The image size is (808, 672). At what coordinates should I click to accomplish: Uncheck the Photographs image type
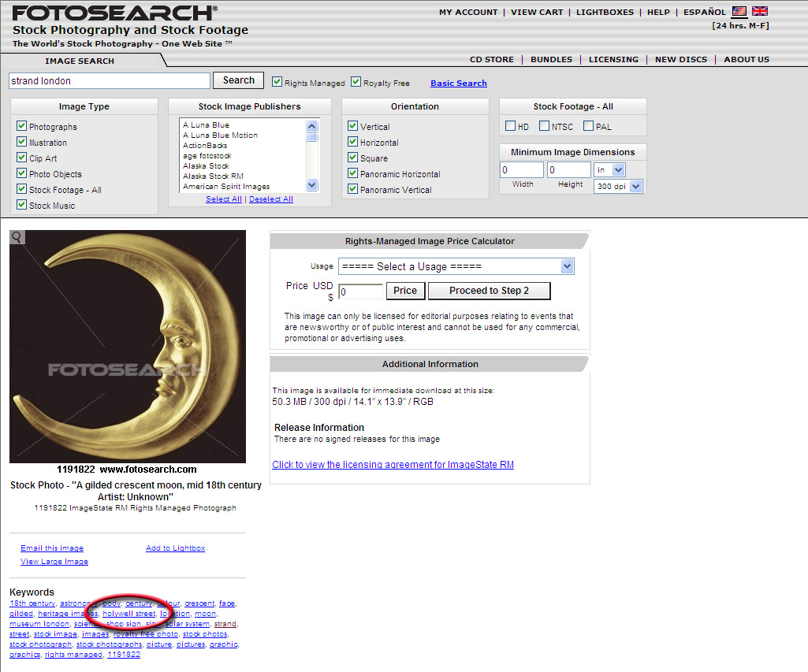21,125
